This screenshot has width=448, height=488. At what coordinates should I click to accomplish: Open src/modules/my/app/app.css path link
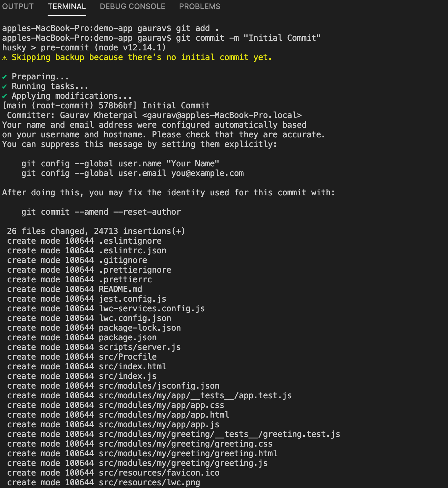click(x=161, y=405)
